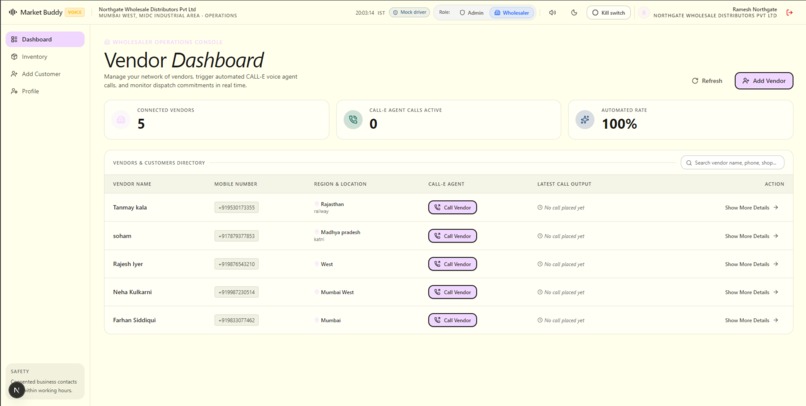Click mobile number +917879377853
The image size is (806, 406).
point(236,236)
